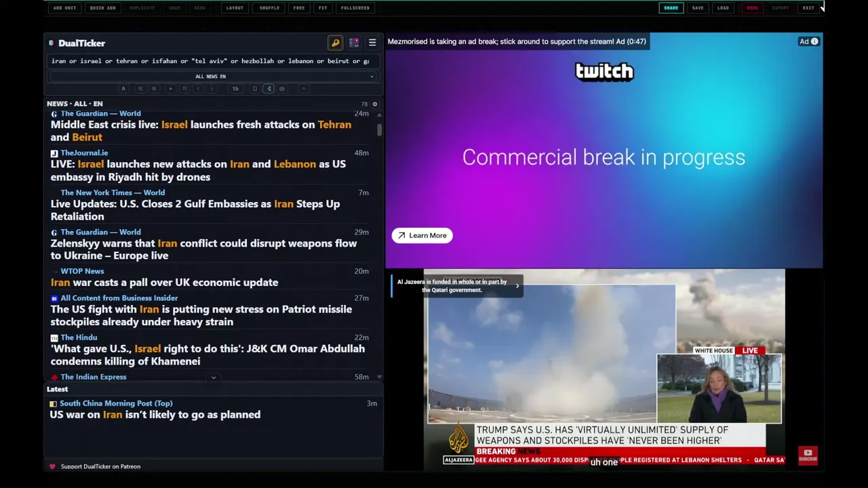
Task: Open the Twitch ad info icon
Action: coord(814,41)
